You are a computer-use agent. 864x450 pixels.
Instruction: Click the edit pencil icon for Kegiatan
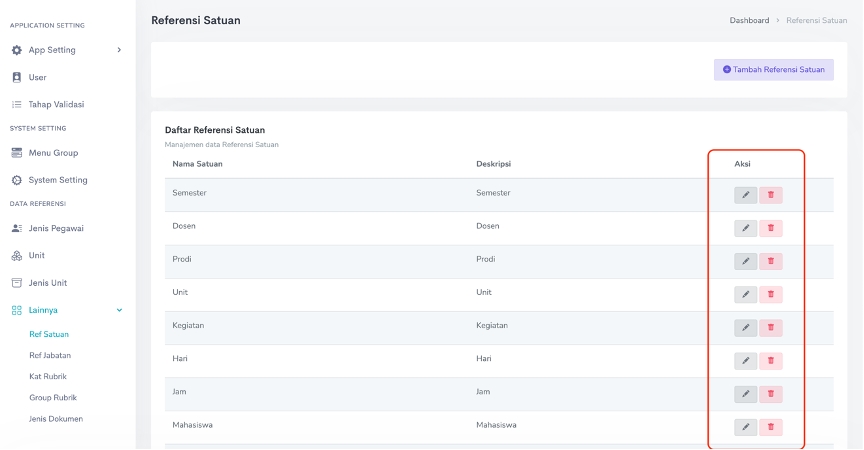pos(745,327)
